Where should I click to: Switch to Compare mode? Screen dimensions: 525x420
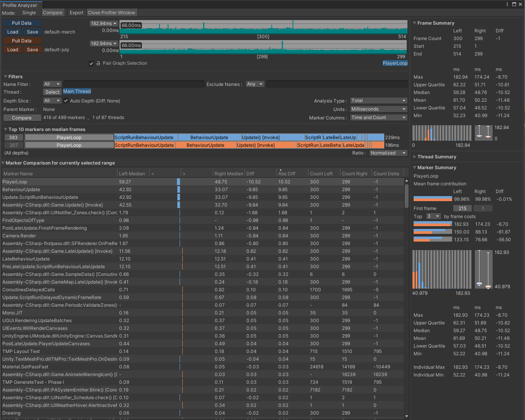52,13
